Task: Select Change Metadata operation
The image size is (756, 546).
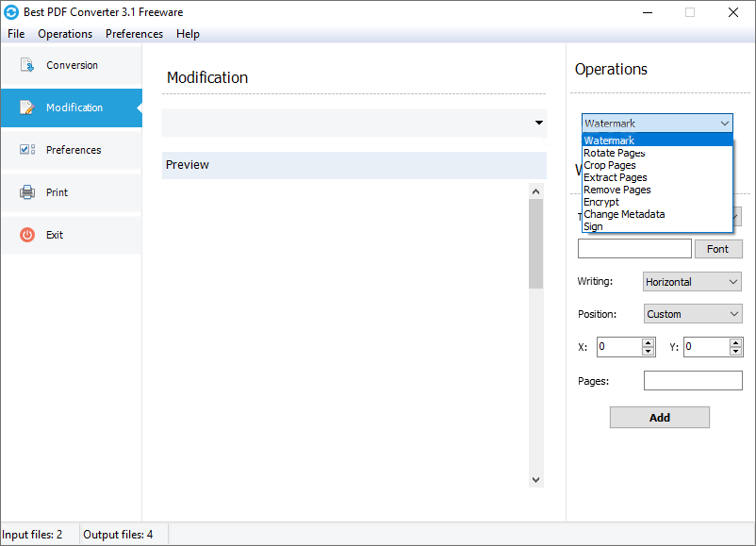Action: (x=657, y=214)
